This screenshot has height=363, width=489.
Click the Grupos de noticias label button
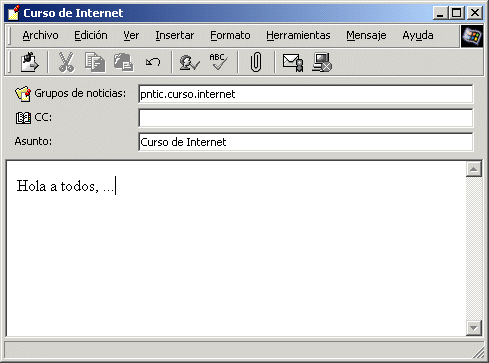[x=80, y=93]
